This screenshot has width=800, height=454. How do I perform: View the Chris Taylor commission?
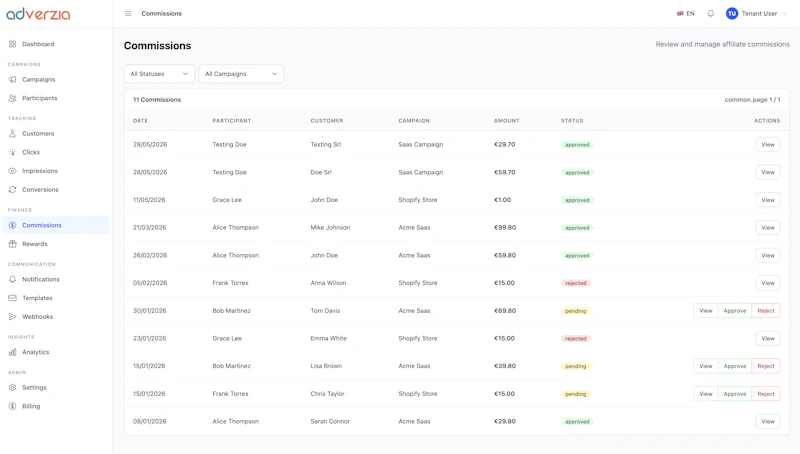[706, 394]
